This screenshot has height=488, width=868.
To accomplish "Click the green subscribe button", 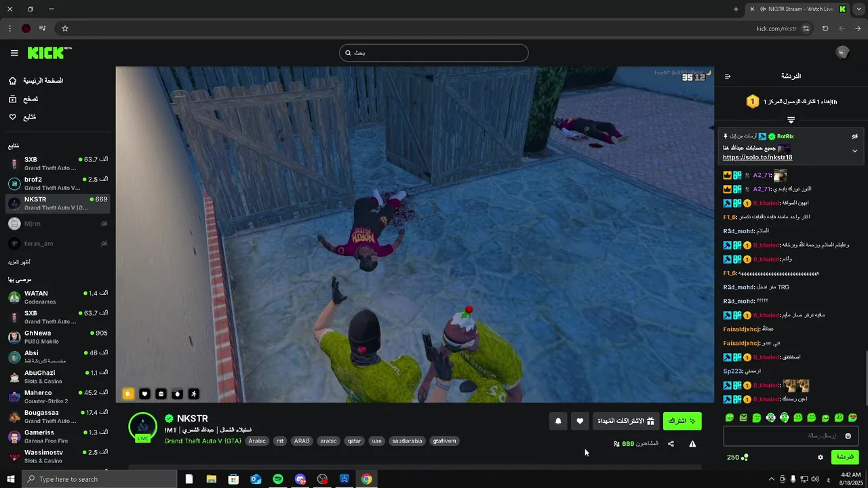I will pyautogui.click(x=682, y=421).
